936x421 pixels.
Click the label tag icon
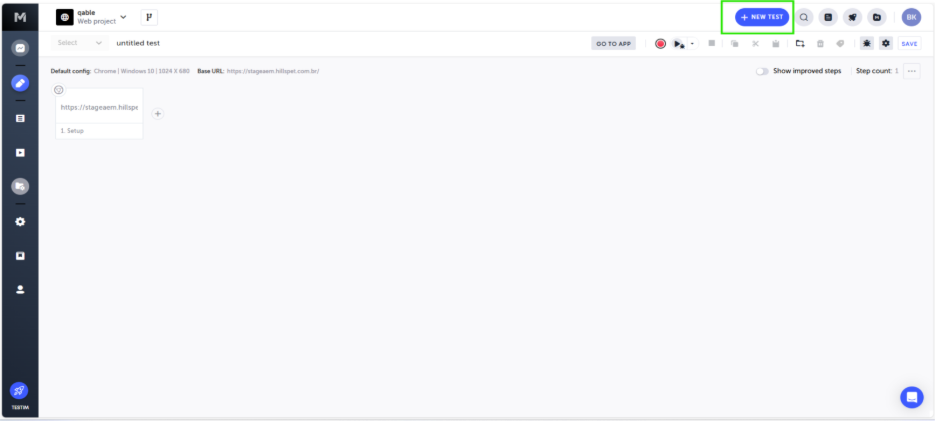point(840,44)
